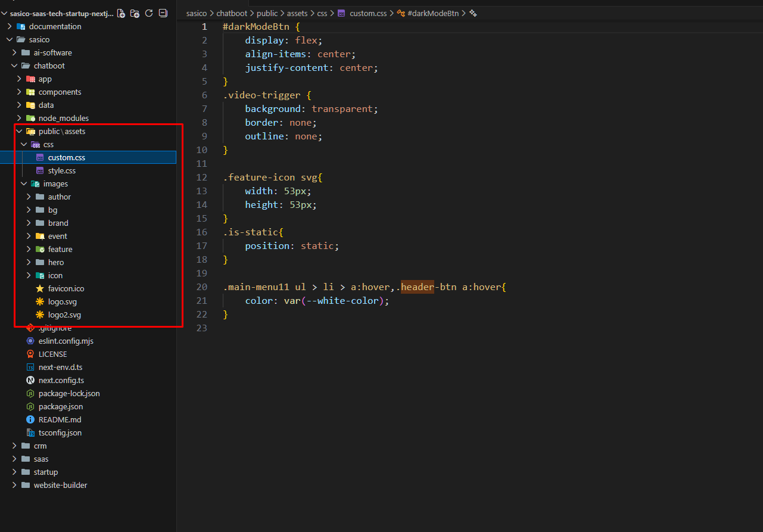Open the sasico breadcrumb segment
The image size is (763, 532).
tap(196, 13)
